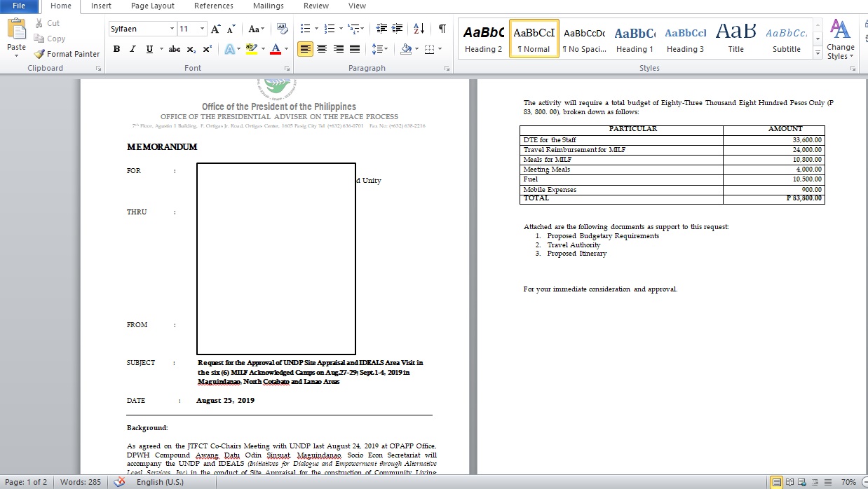Viewport: 868px width, 489px height.
Task: Open the Font dialog launcher
Action: [x=287, y=69]
